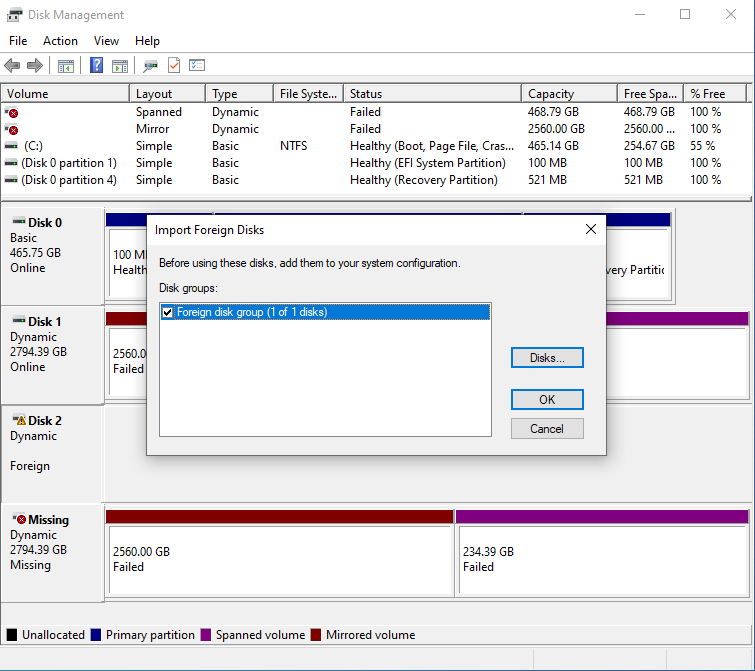Screen dimensions: 755x671
Task: Click the Missing disk error icon
Action: [19, 519]
